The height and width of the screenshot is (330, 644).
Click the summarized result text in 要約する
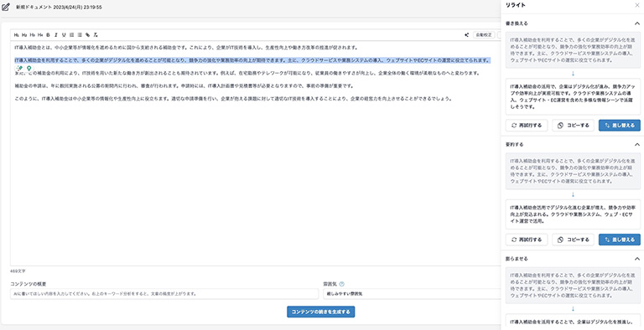tap(573, 214)
